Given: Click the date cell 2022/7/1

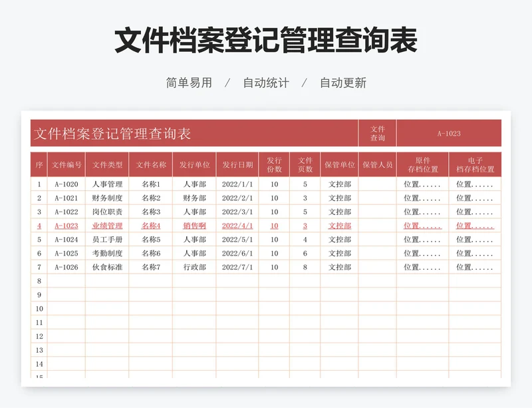Looking at the screenshot, I should (237, 268).
